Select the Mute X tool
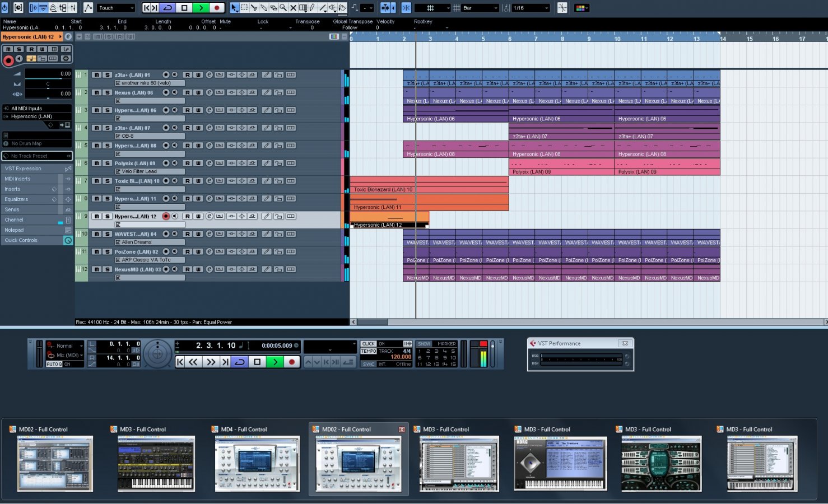 [292, 8]
